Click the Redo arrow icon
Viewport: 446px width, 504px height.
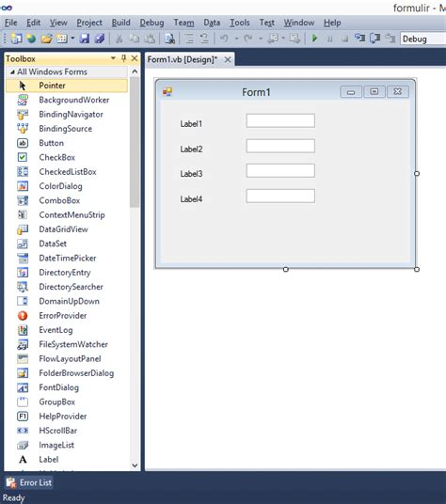pos(247,39)
